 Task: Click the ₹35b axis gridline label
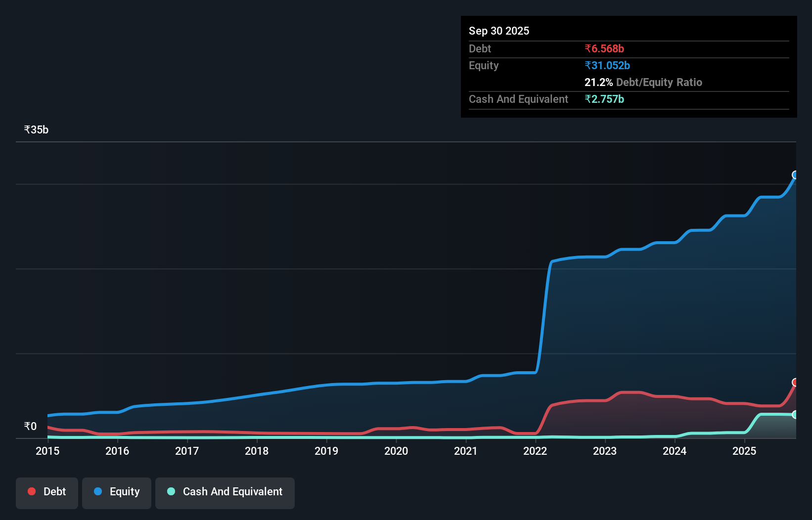[36, 130]
